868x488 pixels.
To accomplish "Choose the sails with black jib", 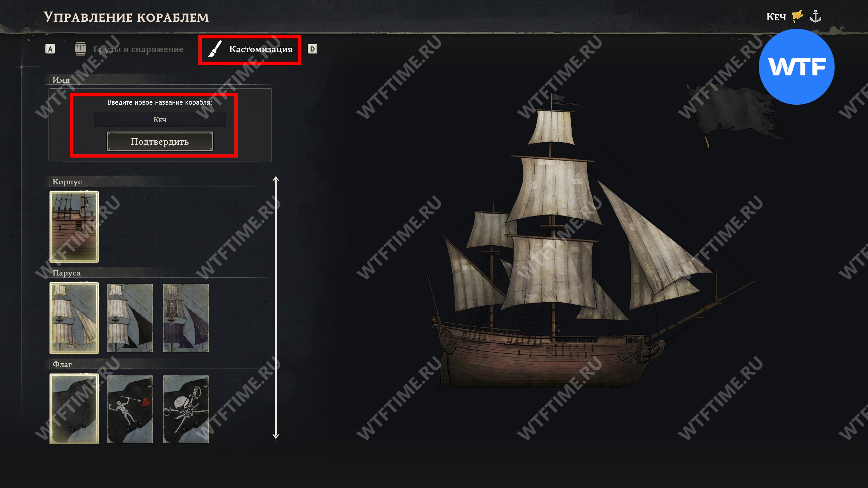I will tap(130, 318).
